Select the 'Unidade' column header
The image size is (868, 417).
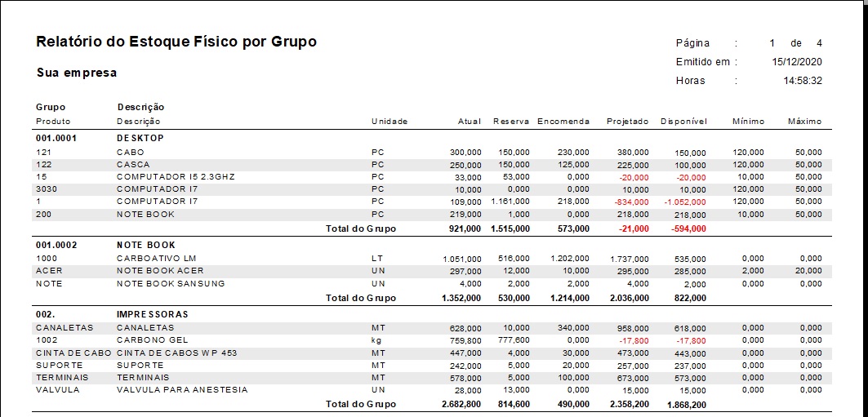tap(389, 122)
